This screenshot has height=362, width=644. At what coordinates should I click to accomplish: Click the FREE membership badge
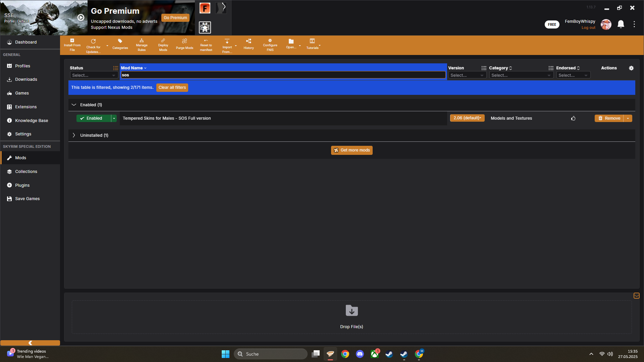pos(552,24)
